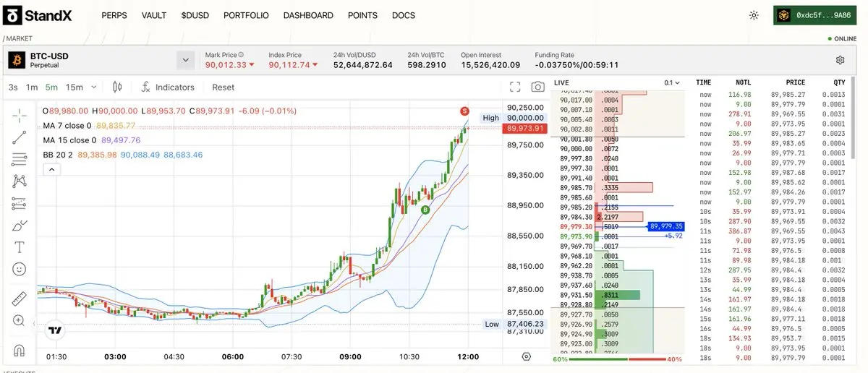Click trade row with NOTL 386.87

(x=772, y=231)
